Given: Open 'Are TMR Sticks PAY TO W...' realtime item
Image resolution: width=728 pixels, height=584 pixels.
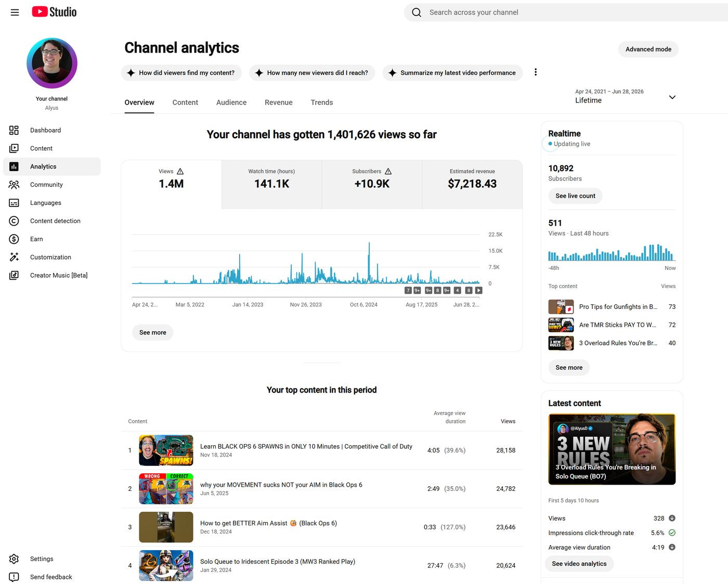Looking at the screenshot, I should point(612,325).
